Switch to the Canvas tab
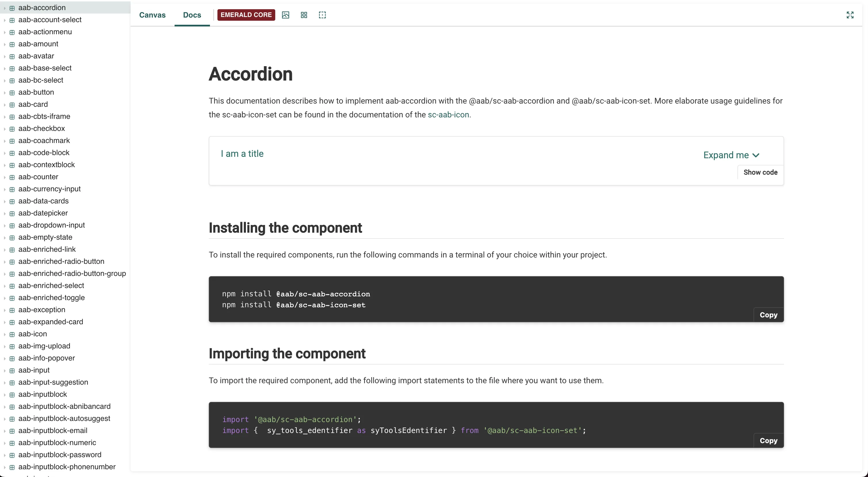The height and width of the screenshot is (477, 868). [x=152, y=15]
